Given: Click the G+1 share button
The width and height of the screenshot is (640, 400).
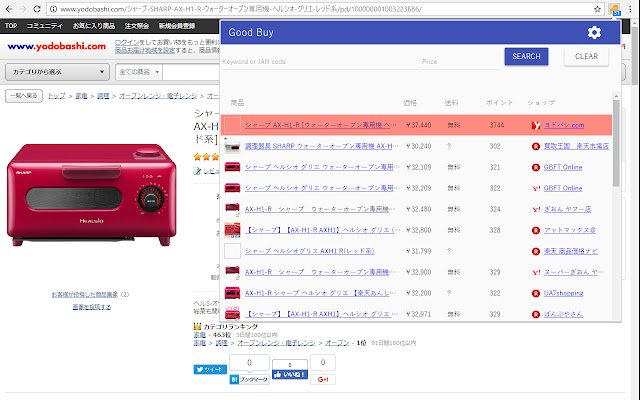Looking at the screenshot, I should pos(323,379).
